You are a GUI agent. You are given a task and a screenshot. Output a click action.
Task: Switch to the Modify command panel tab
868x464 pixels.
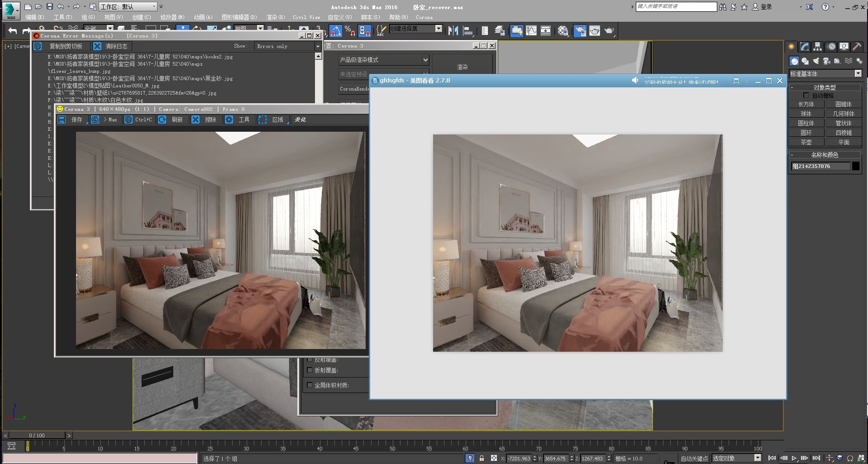(804, 47)
